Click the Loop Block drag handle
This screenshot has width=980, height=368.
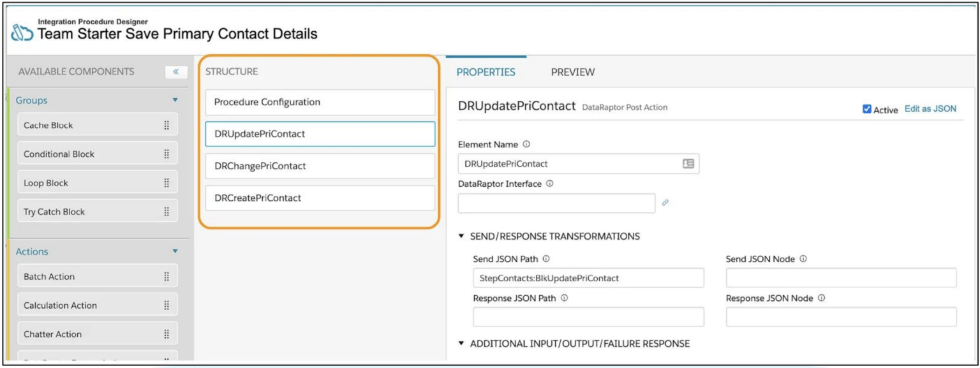coord(167,183)
